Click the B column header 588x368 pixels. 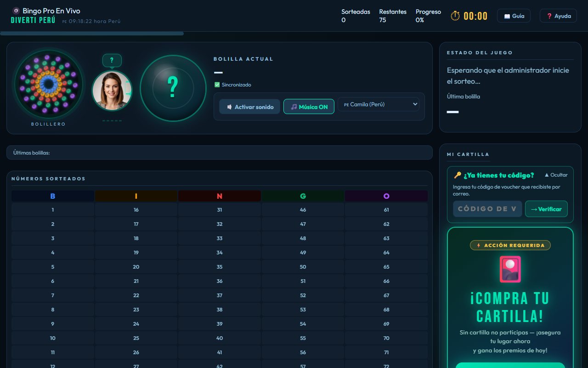click(53, 196)
